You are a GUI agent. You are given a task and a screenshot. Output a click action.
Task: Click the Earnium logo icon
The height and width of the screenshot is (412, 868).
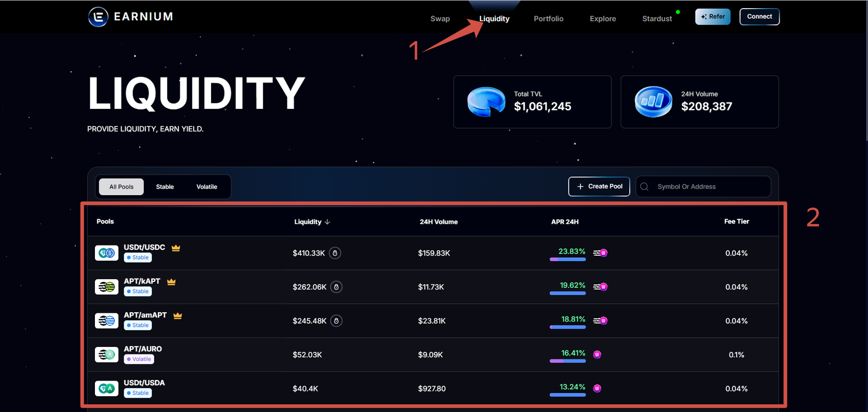coord(98,17)
